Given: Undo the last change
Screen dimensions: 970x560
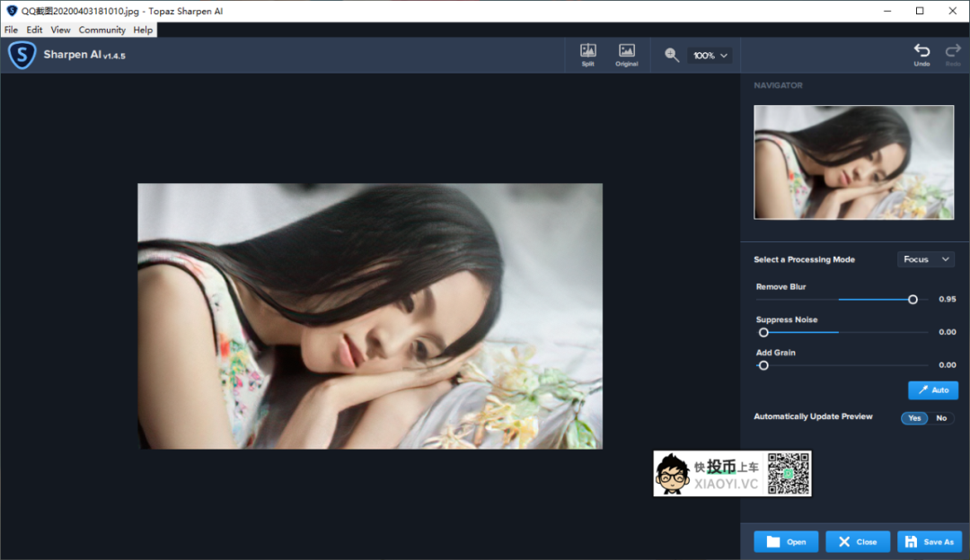Looking at the screenshot, I should (921, 55).
